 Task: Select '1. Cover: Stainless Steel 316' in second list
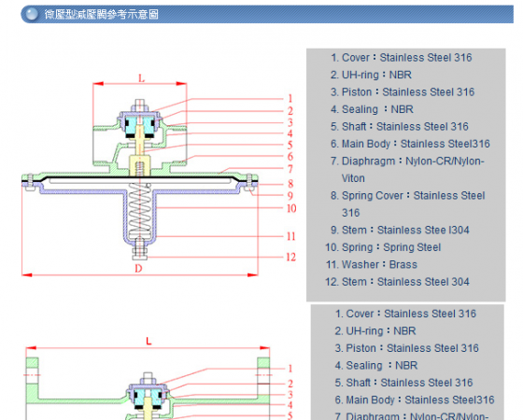(405, 314)
